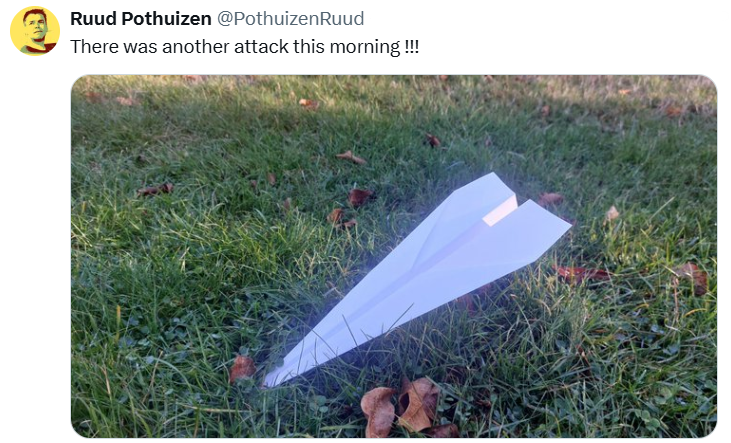Click the tweet text about another attack

[245, 47]
